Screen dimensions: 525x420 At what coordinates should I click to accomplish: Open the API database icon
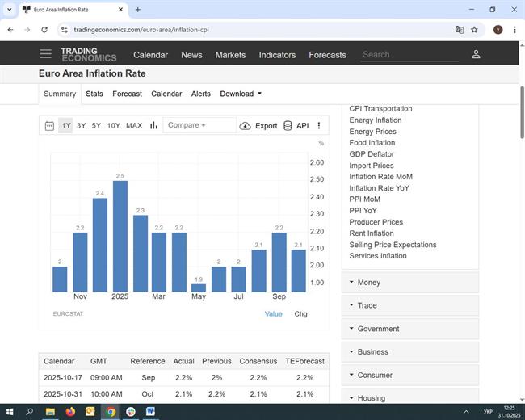pos(288,126)
